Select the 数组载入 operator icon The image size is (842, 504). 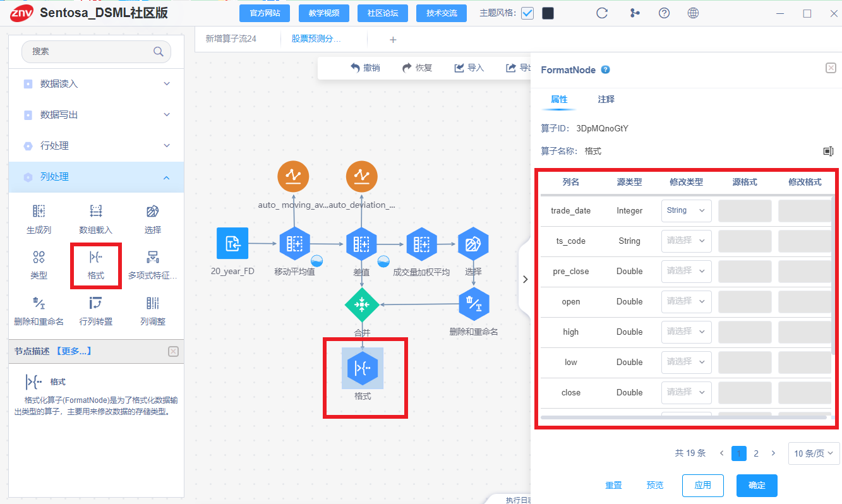click(96, 211)
